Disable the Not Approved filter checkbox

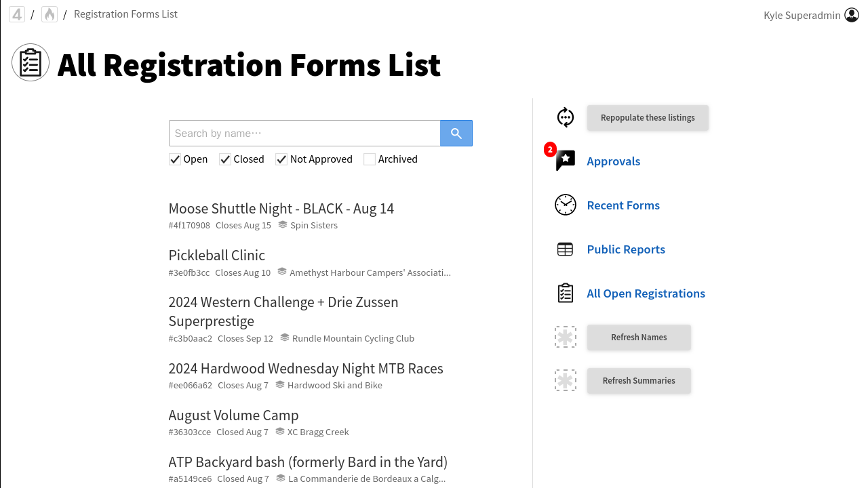click(281, 159)
